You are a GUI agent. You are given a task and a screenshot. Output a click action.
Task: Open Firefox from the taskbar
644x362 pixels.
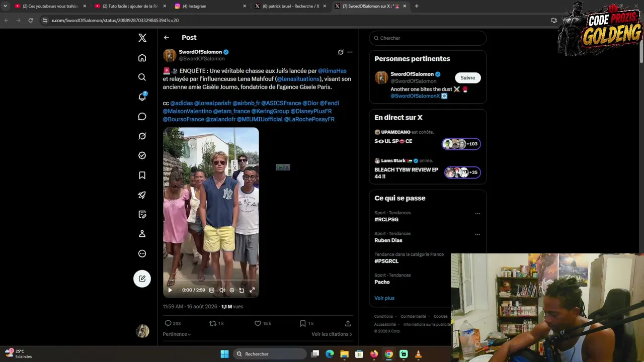(374, 354)
